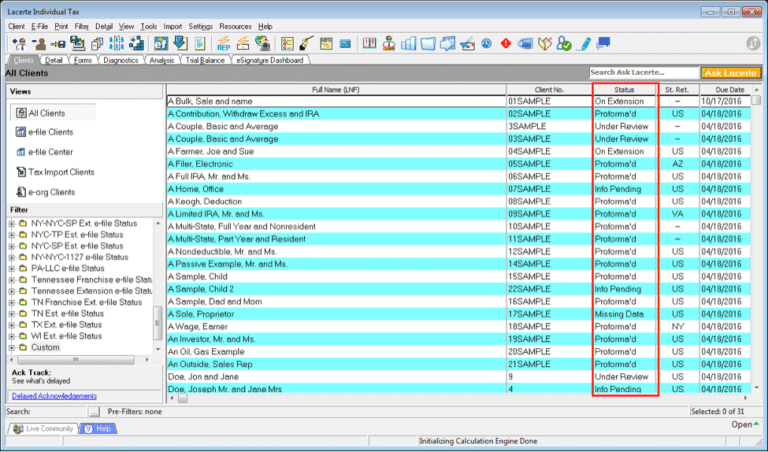
Task: Click the REP toolbar icon
Action: 224,43
